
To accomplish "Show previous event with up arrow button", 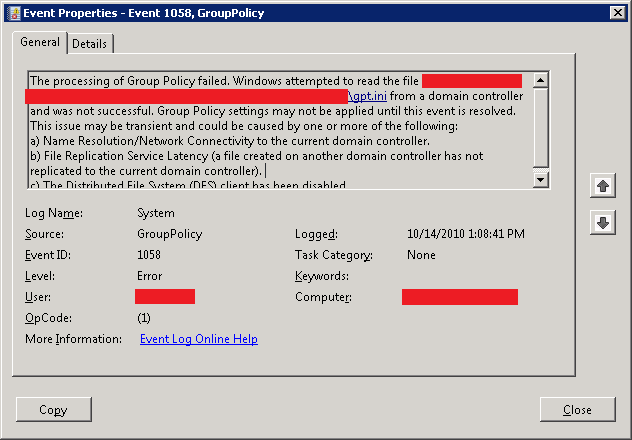I will coord(603,186).
